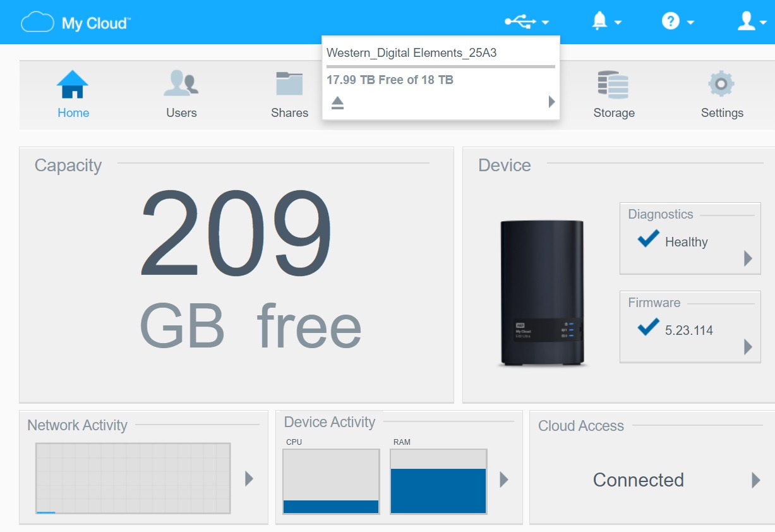Viewport: 775px width, 532px height.
Task: Click the Network Activity heading
Action: (x=77, y=425)
